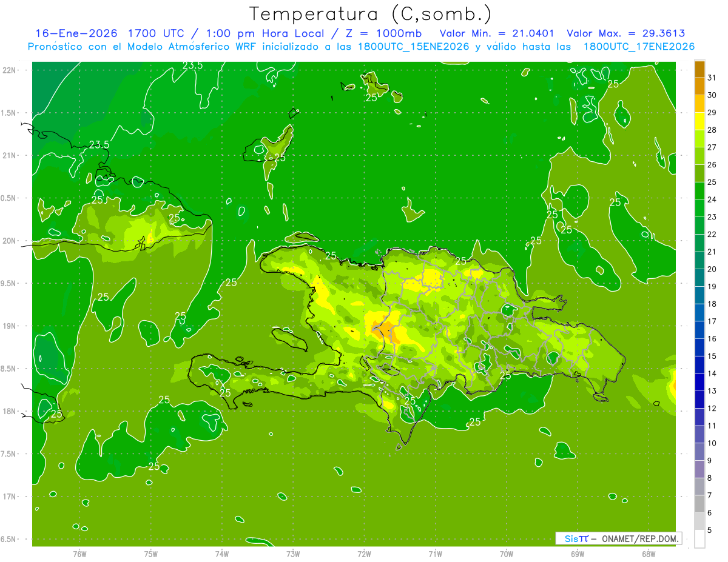Click the purple swatch between 9 and 10

click(x=699, y=452)
